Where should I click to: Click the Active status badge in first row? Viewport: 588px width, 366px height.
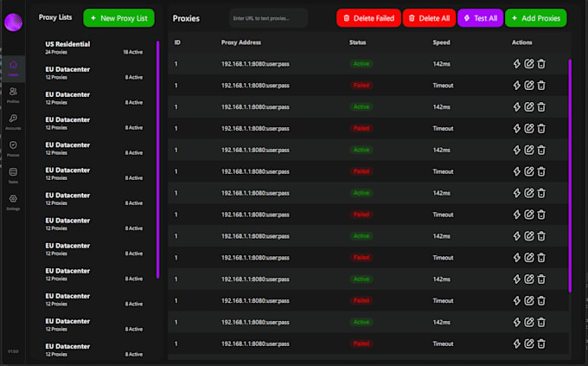361,64
